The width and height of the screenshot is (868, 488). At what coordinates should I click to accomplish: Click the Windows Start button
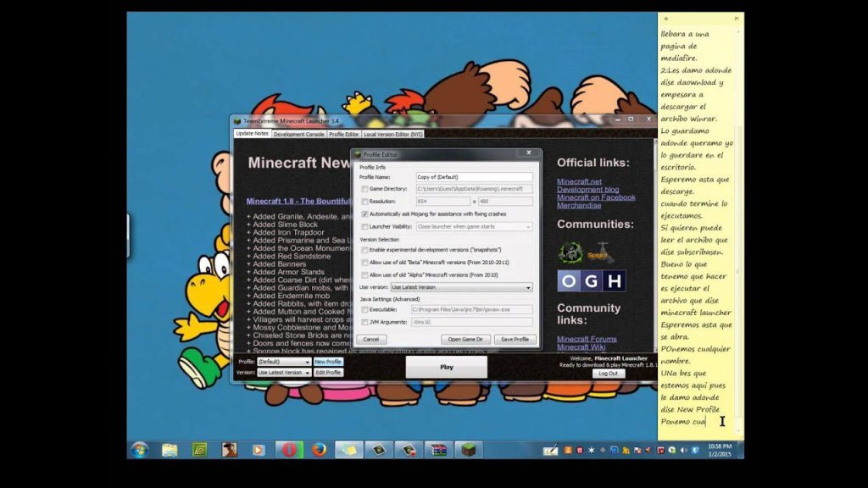click(139, 450)
